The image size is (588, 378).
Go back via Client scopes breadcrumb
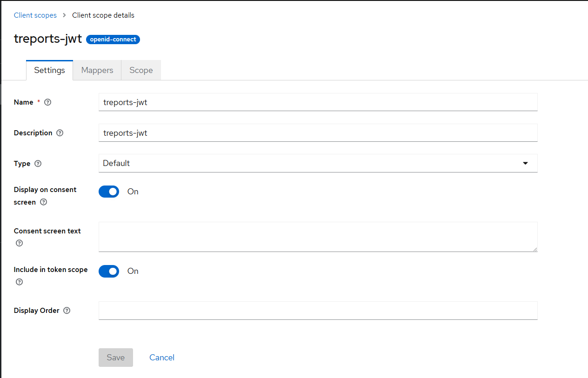(35, 15)
